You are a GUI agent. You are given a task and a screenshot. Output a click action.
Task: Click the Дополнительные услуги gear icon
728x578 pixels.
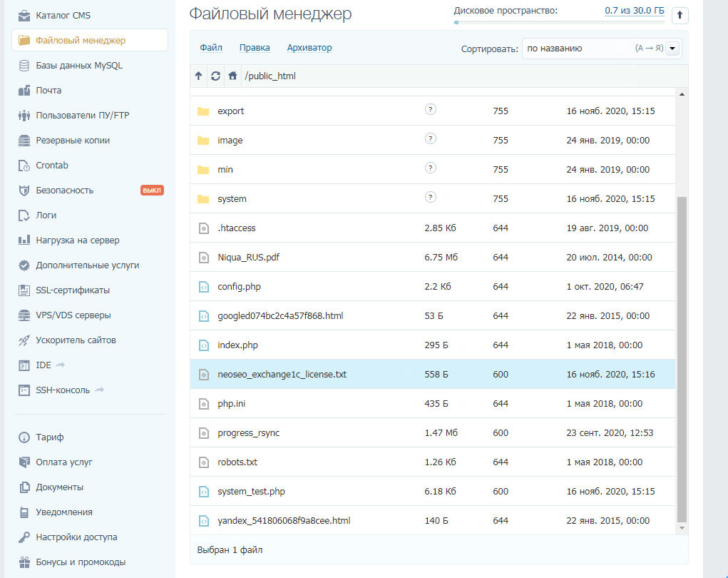point(24,265)
